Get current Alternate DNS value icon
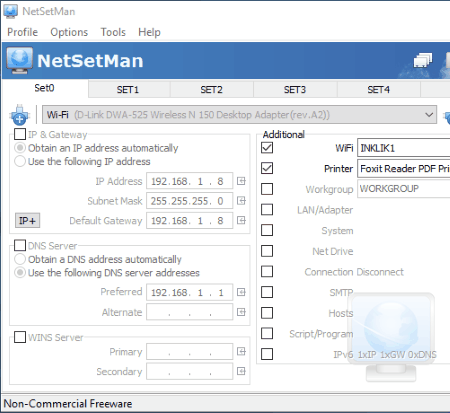Image resolution: width=450 pixels, height=413 pixels. 241,312
